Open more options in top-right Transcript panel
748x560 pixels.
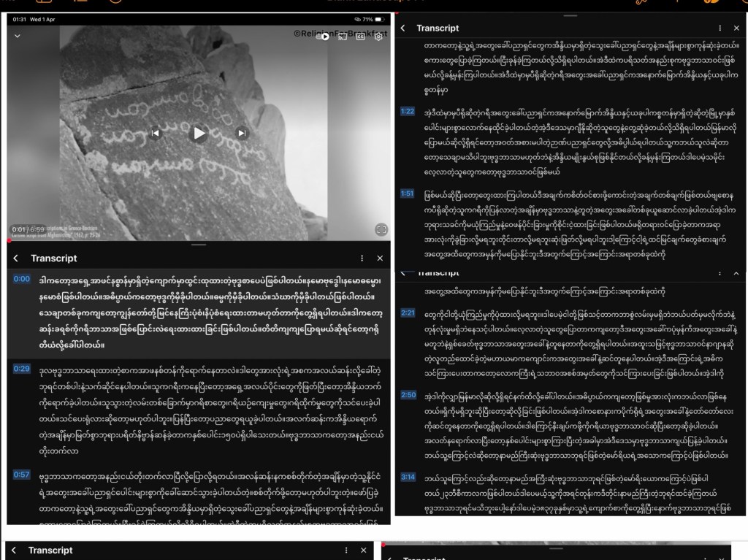(720, 28)
